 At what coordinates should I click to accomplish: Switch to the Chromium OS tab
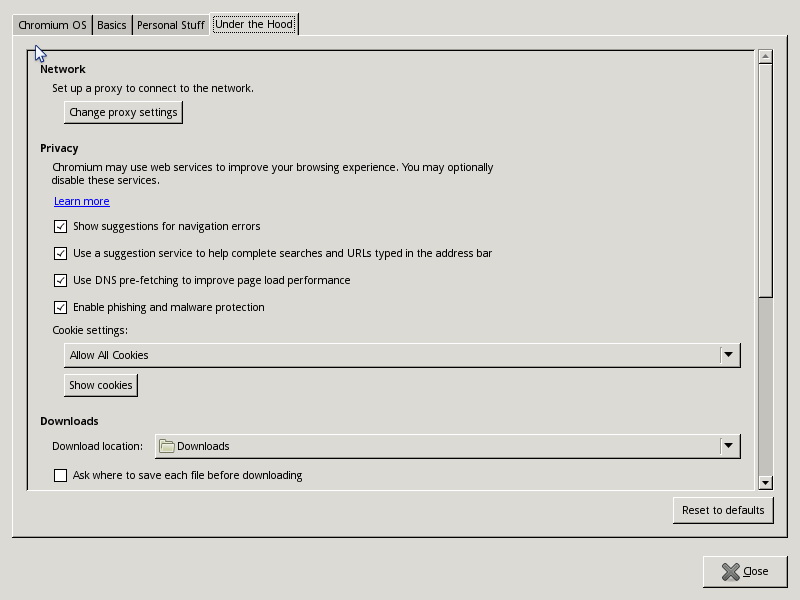52,25
